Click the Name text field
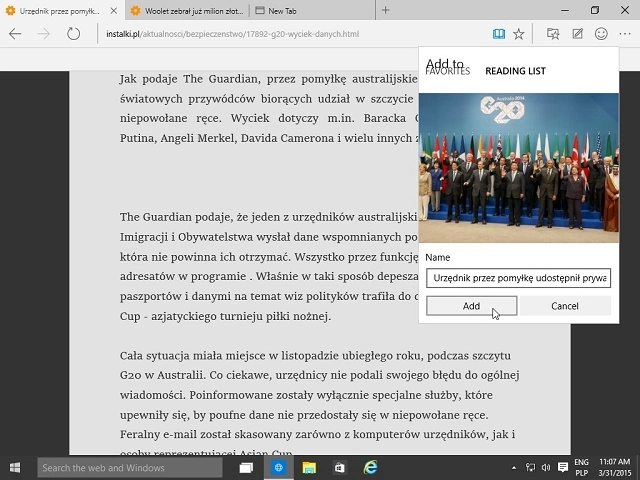640x480 pixels. click(518, 278)
